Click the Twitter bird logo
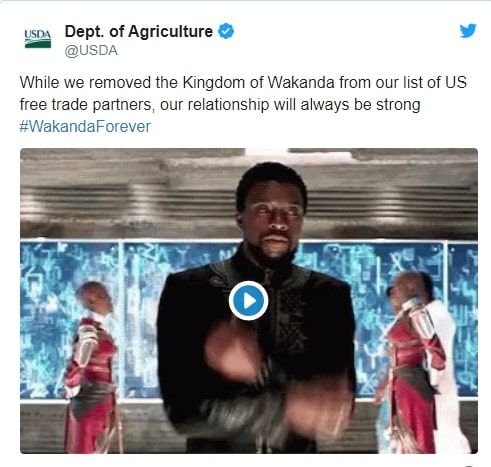This screenshot has height=467, width=491. tap(468, 31)
